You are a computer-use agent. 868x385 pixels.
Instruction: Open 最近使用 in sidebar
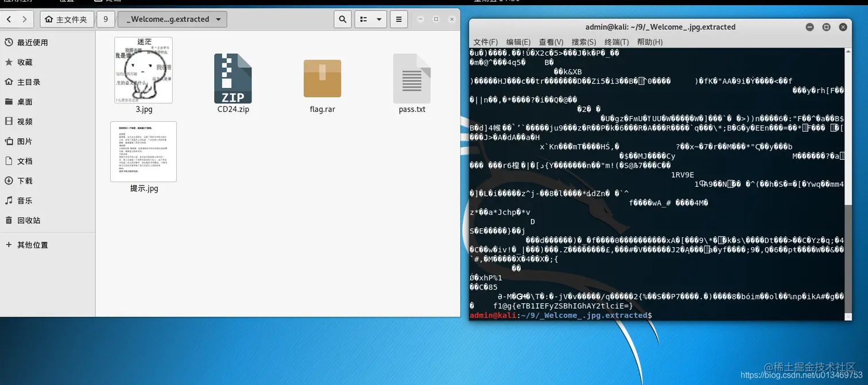point(48,43)
